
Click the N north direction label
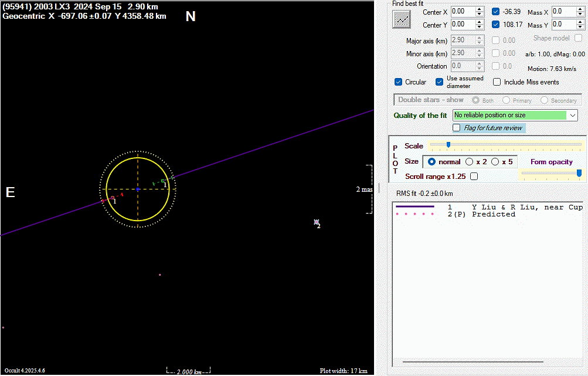[191, 16]
